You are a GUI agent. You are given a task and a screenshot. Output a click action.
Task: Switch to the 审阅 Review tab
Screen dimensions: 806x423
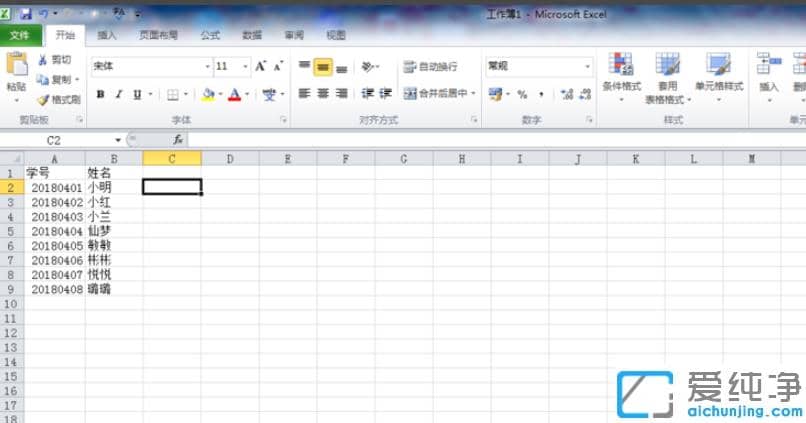295,35
